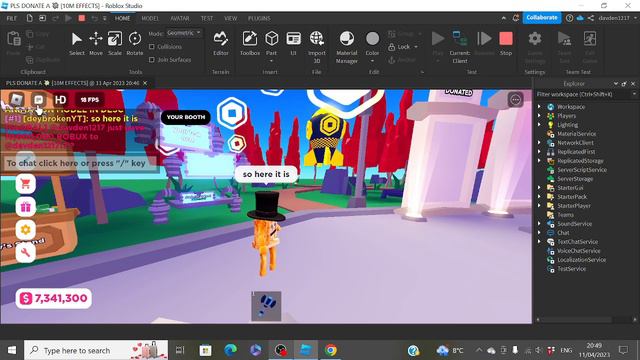
Task: Open Google Chrome from taskbar
Action: pos(331,350)
